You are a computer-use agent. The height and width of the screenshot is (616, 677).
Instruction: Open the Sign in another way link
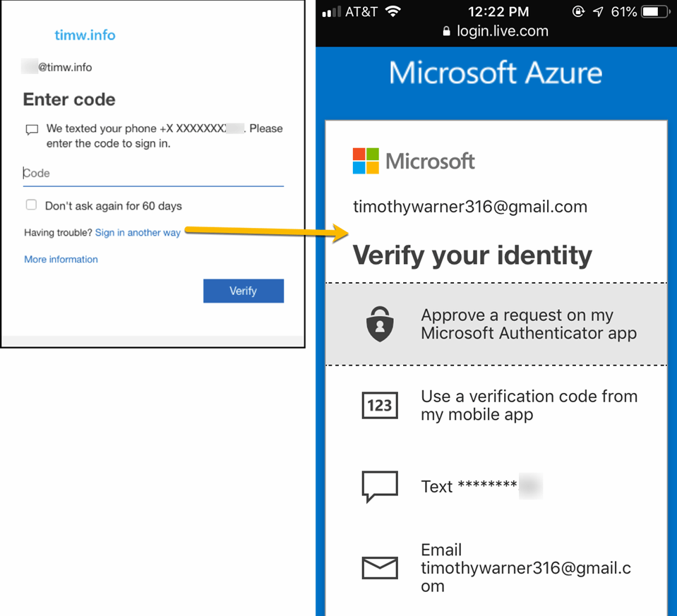(138, 232)
